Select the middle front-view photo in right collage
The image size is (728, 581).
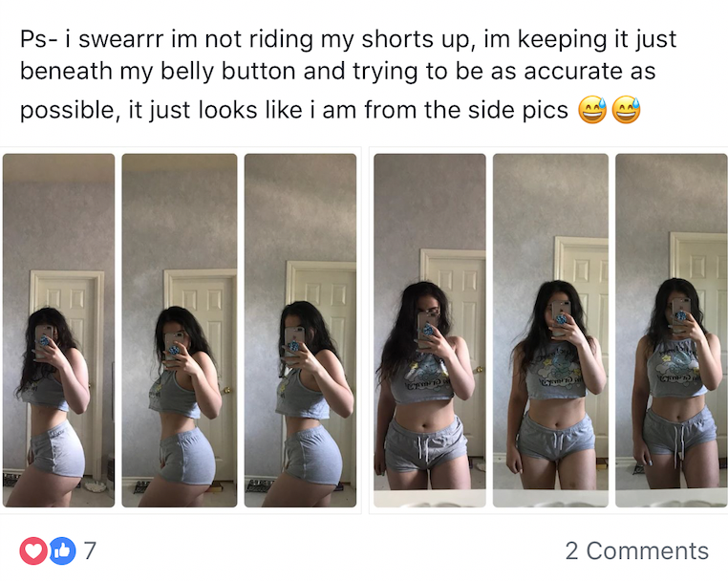[550, 330]
